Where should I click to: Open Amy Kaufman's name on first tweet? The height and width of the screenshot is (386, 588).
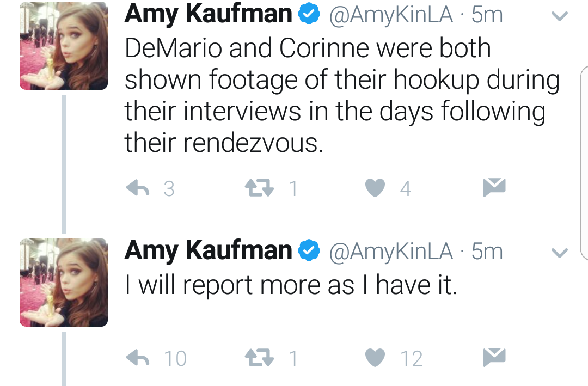tap(208, 14)
